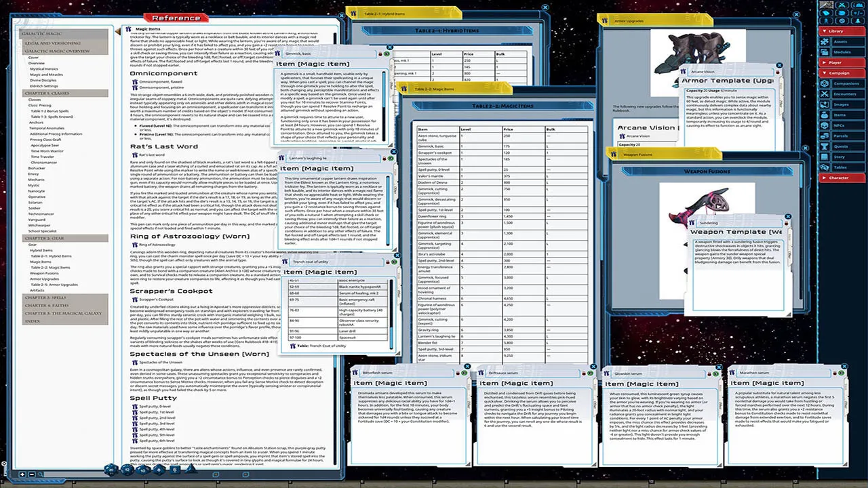Click the NPCs helmet icon in sidebar
The height and width of the screenshot is (488, 868).
pyautogui.click(x=825, y=125)
